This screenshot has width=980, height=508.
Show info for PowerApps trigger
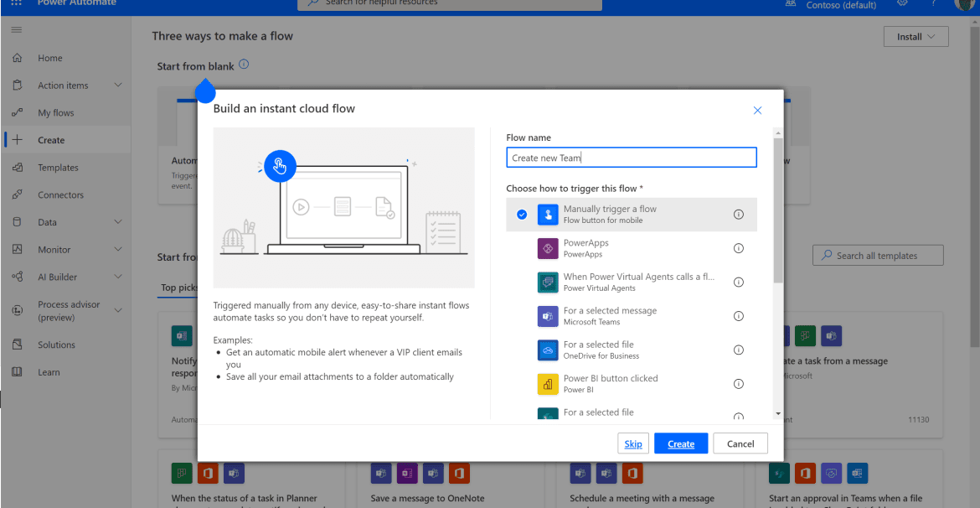point(738,248)
